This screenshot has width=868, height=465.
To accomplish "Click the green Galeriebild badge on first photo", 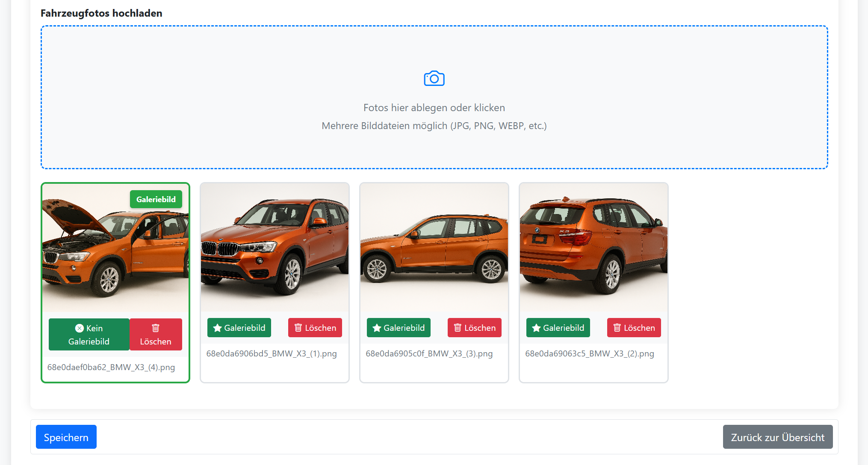I will (156, 199).
